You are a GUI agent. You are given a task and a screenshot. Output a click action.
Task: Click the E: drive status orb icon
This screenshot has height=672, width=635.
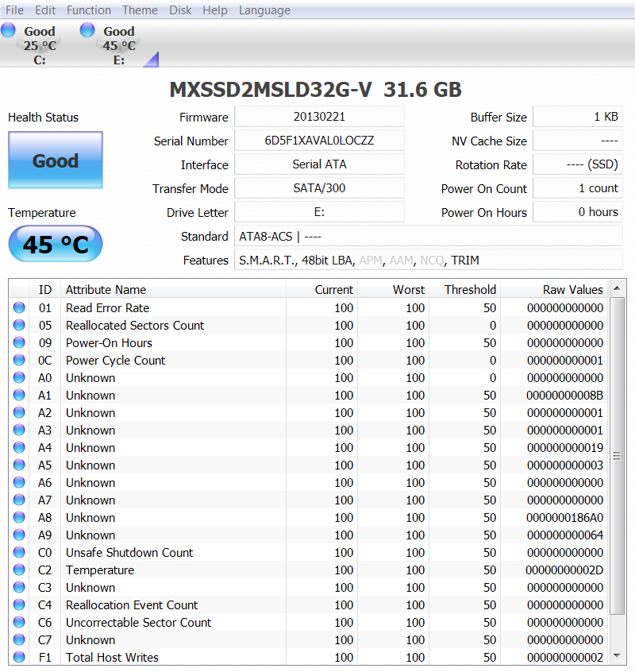87,30
